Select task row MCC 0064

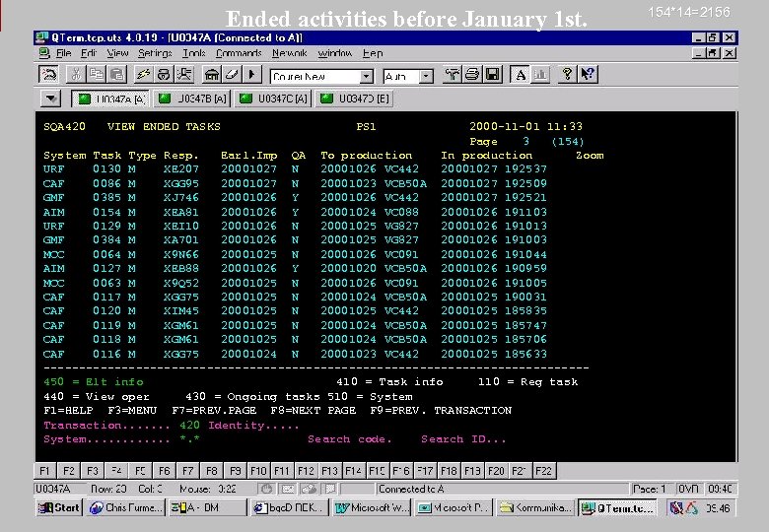(295, 255)
